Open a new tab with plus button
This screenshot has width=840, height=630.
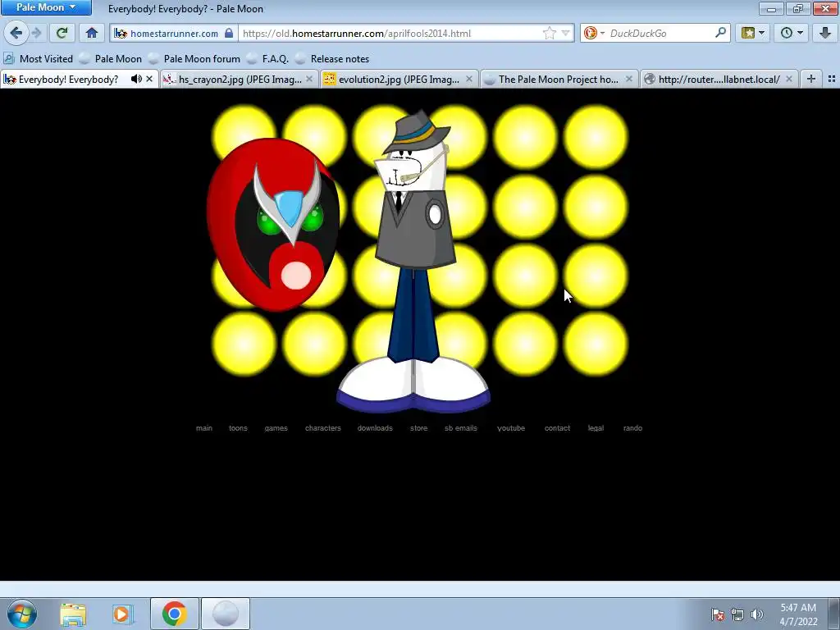(x=811, y=80)
